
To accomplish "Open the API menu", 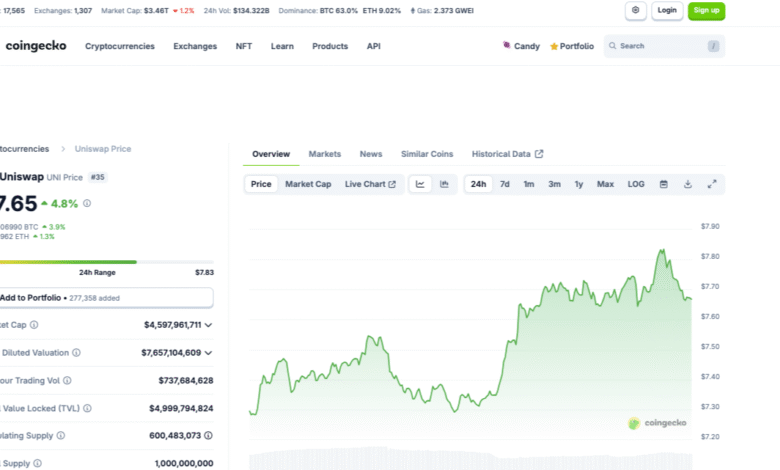I will pyautogui.click(x=374, y=46).
